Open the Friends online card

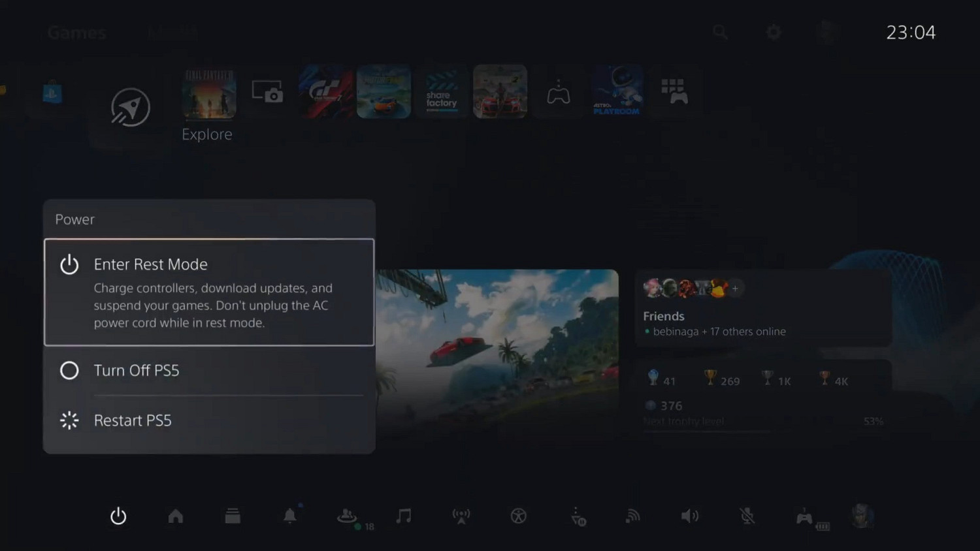762,309
